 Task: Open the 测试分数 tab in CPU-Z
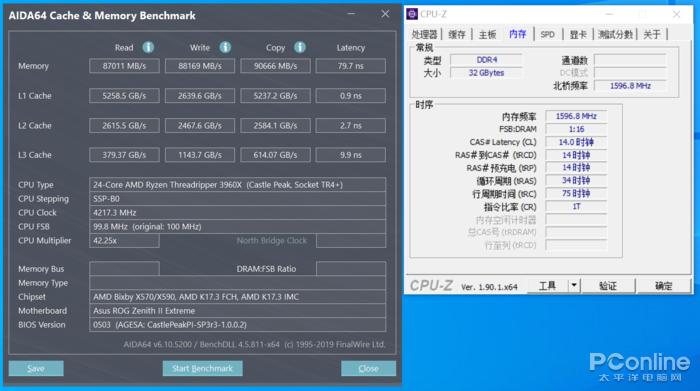click(616, 34)
